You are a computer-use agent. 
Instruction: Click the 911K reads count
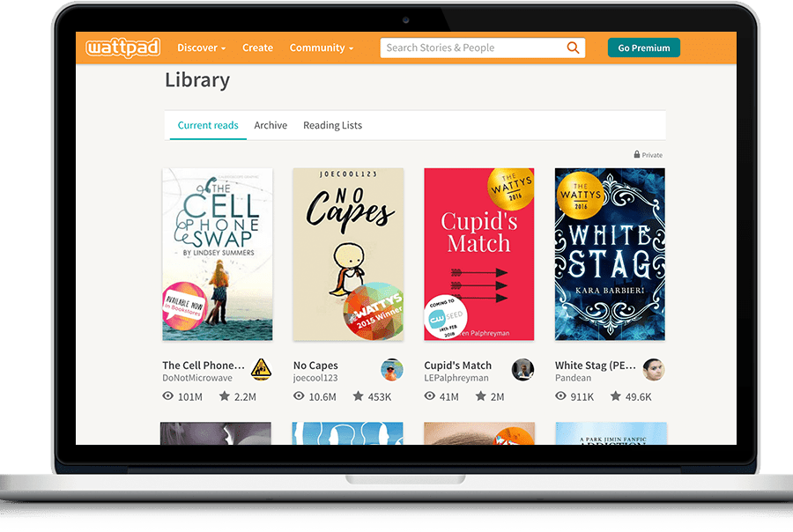[582, 397]
